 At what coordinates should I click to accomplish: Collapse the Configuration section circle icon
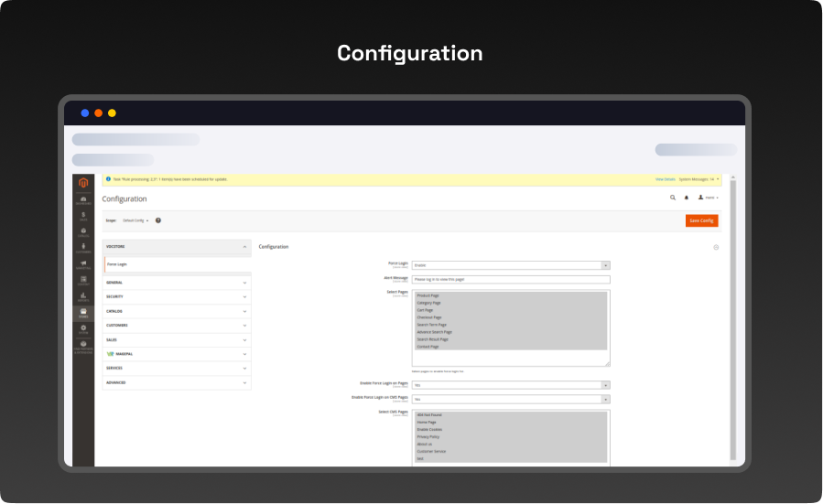tap(716, 247)
